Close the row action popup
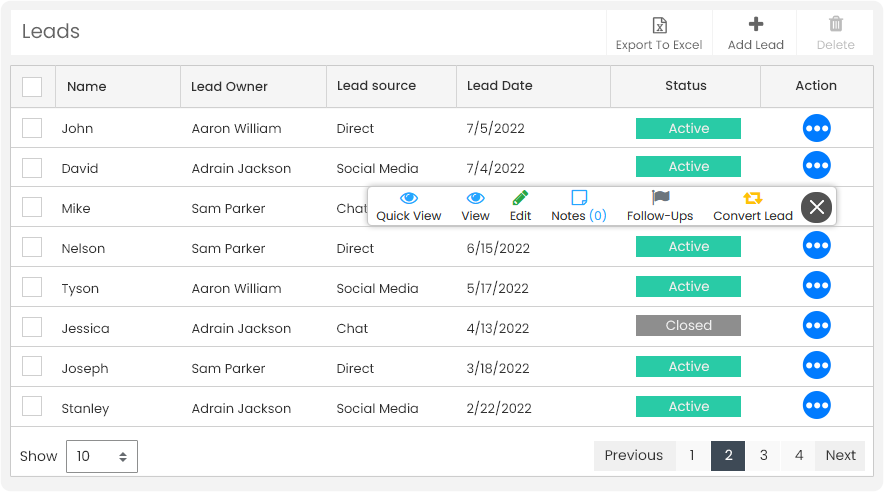This screenshot has width=884, height=492. pos(816,207)
